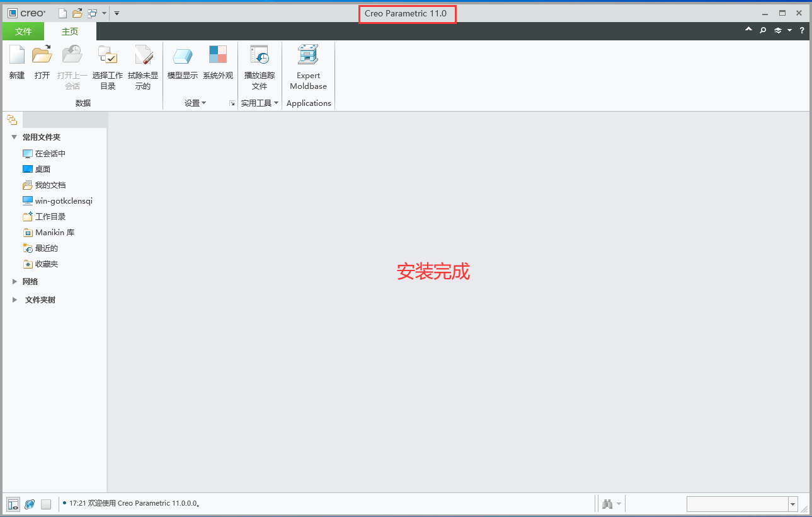812x517 pixels.
Task: Select the 主页 (Home) ribbon tab
Action: pyautogui.click(x=70, y=31)
